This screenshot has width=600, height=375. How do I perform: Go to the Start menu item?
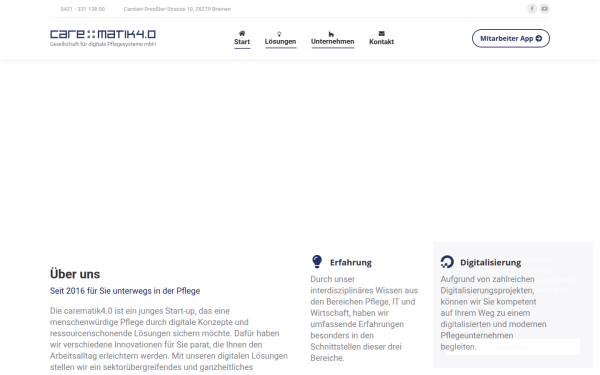pyautogui.click(x=242, y=42)
